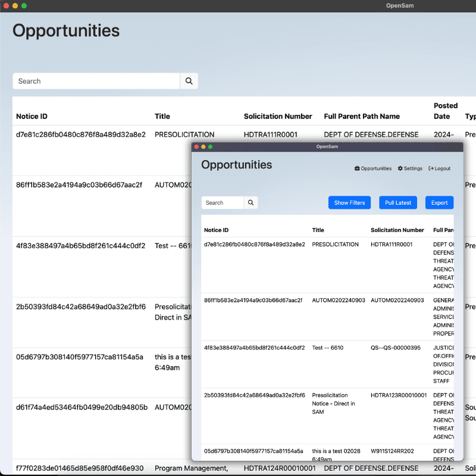Click the Notice ID column header in the back window
Image resolution: width=476 pixels, height=476 pixels.
[32, 116]
